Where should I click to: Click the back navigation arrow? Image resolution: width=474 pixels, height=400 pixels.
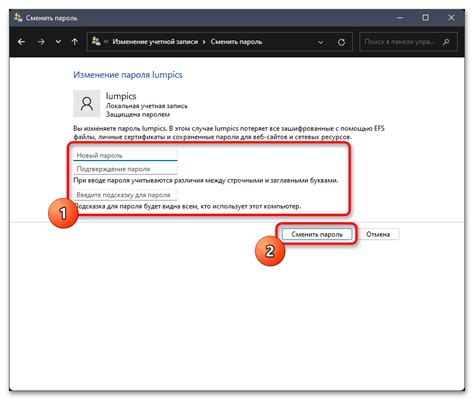point(21,42)
